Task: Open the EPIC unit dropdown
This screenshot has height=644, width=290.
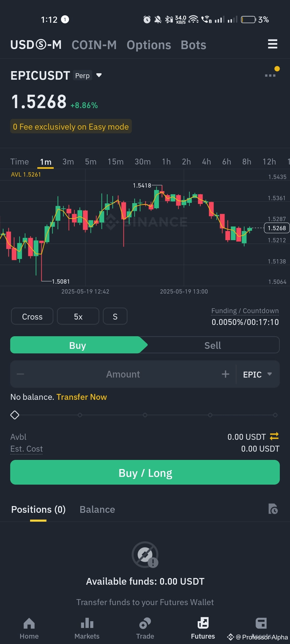Action: (257, 374)
